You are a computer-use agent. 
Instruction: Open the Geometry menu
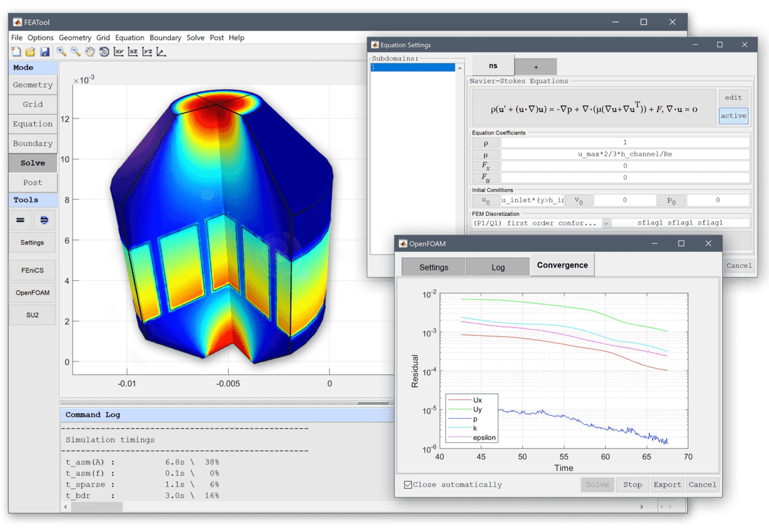click(74, 37)
